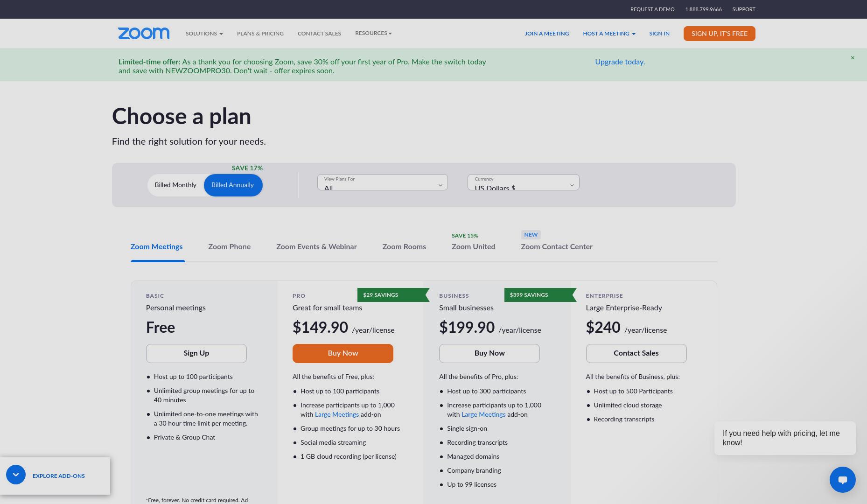Screen dimensions: 867x504
Task: Expand Host a Meeting dropdown
Action: pos(609,34)
